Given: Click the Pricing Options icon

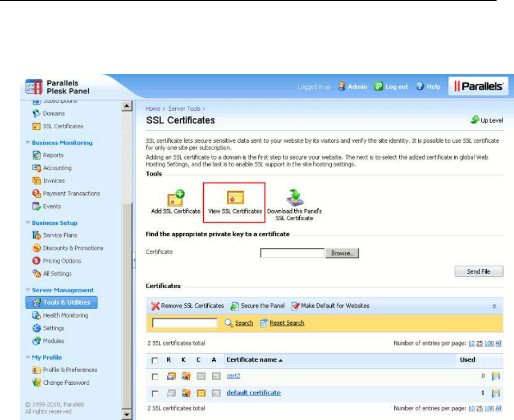Looking at the screenshot, I should pyautogui.click(x=36, y=261).
